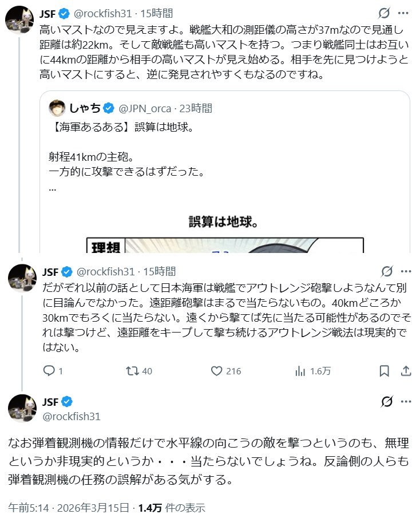The image size is (420, 526).
Task: Share the second JSF tweet
Action: click(405, 371)
